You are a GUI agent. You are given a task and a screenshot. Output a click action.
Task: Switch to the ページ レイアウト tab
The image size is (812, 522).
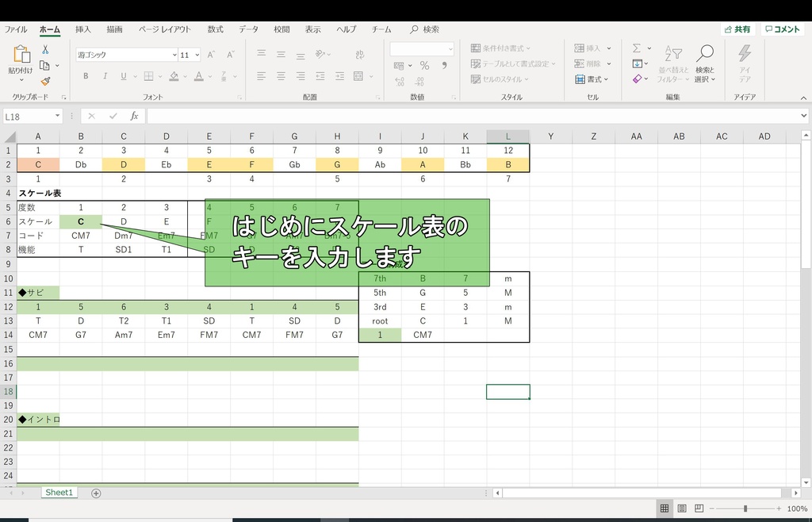coord(165,29)
